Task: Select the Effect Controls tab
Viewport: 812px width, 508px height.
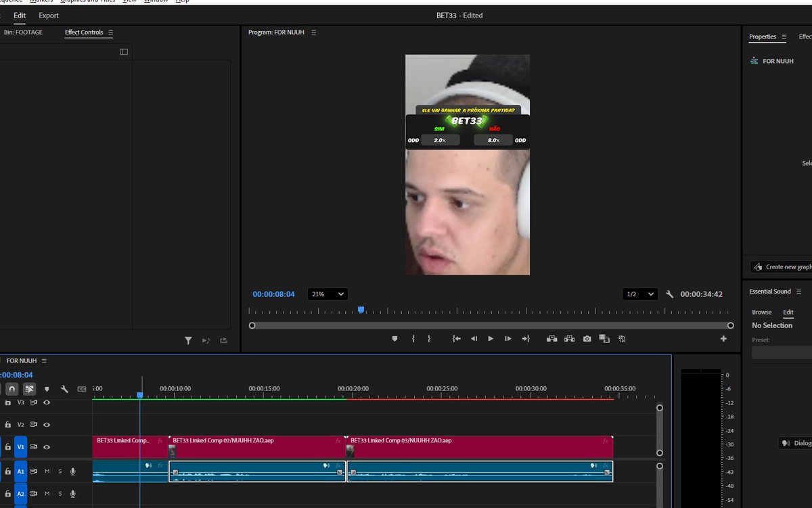Action: tap(84, 32)
